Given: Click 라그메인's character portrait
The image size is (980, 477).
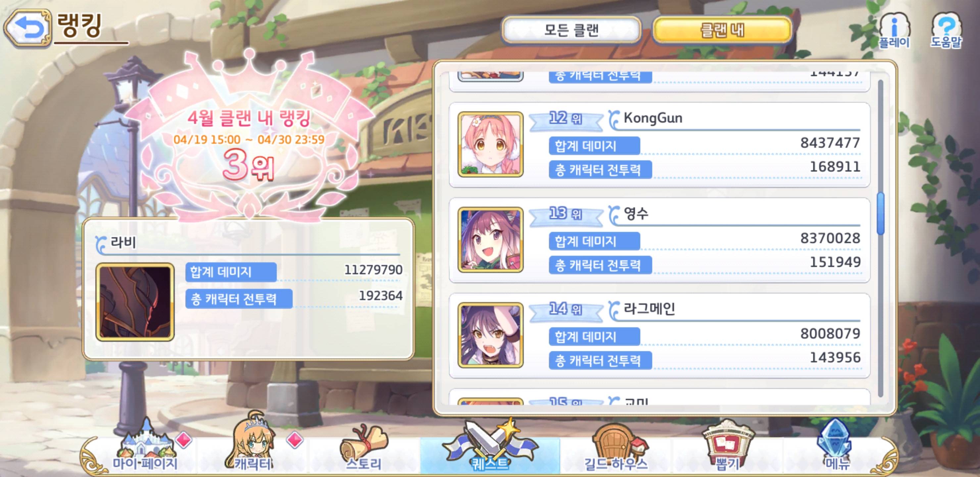Looking at the screenshot, I should click(x=490, y=335).
